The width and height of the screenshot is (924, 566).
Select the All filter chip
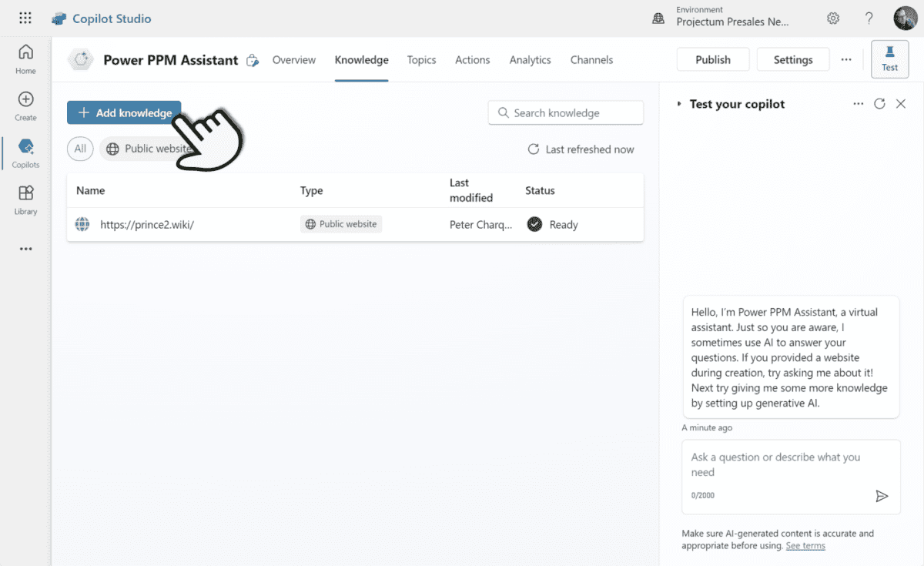coord(80,149)
